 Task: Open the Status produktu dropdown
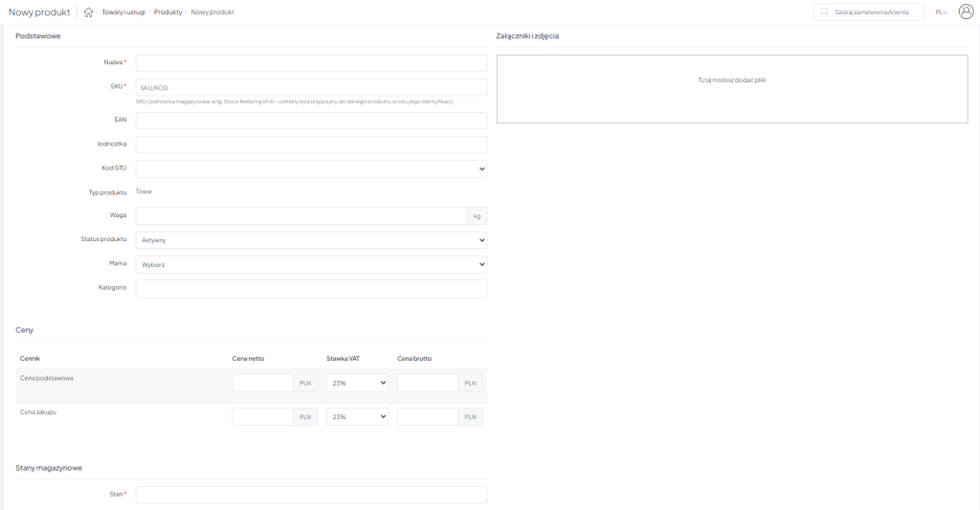311,240
